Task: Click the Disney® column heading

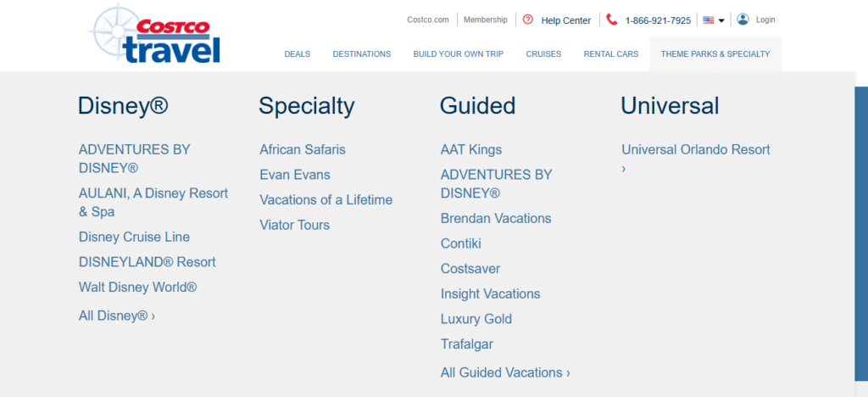Action: (123, 105)
